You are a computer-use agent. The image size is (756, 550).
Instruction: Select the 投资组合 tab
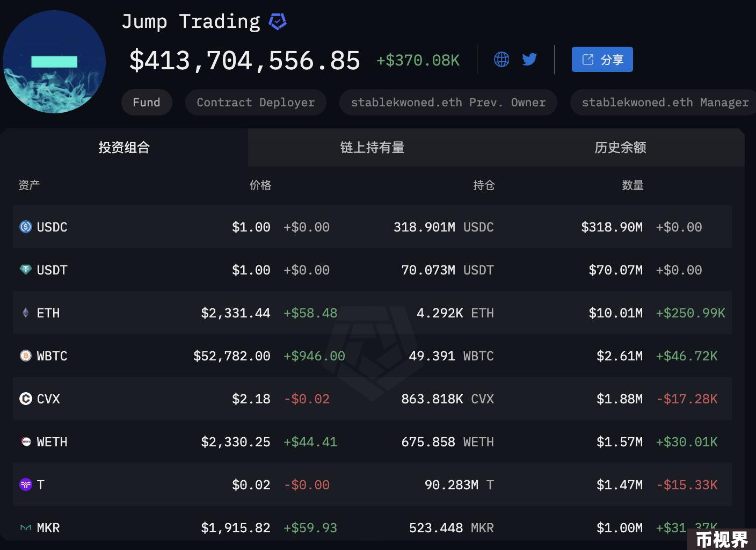tap(124, 147)
